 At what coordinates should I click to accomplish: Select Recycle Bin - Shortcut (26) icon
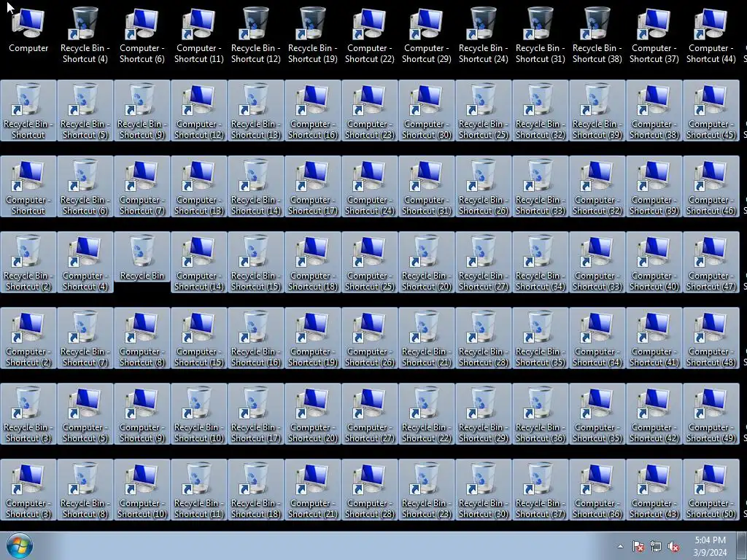pos(484,186)
